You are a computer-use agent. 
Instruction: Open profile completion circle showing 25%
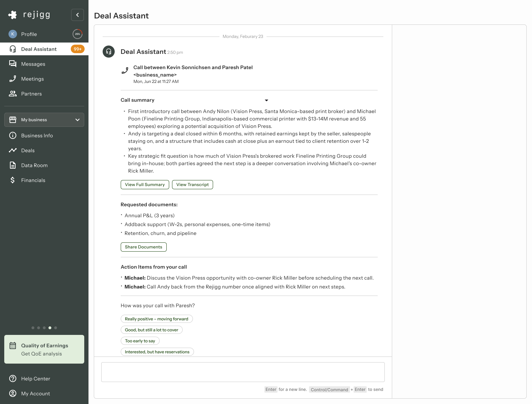[78, 34]
